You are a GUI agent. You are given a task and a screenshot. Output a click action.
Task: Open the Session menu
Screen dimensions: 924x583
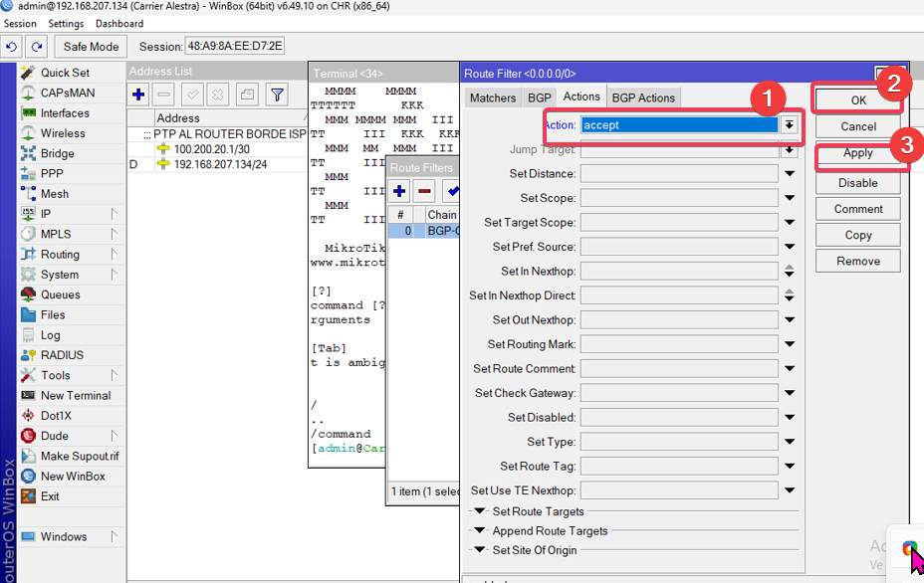(x=20, y=24)
